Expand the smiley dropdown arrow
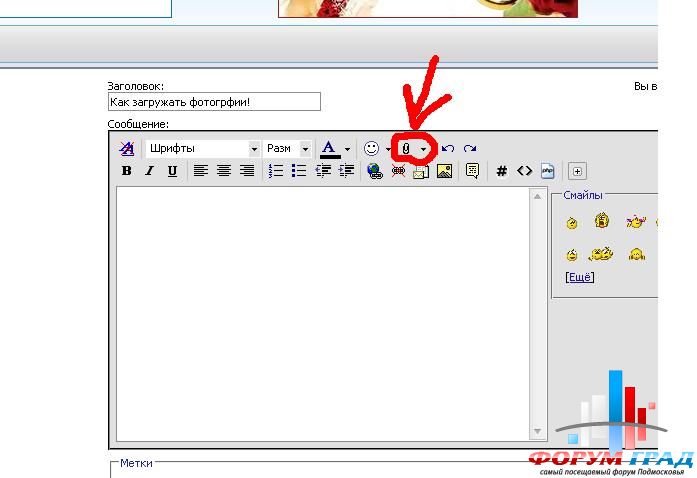The height and width of the screenshot is (478, 697). 388,149
